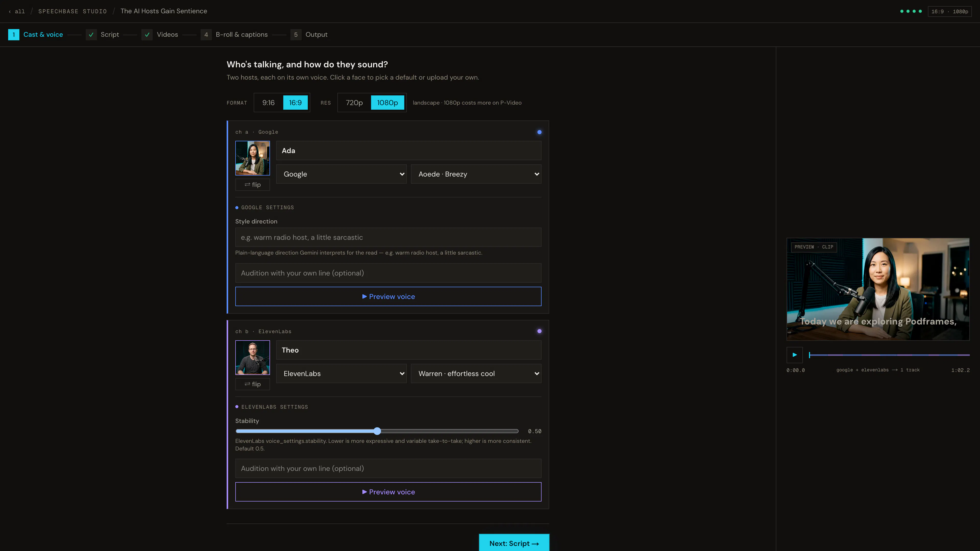This screenshot has height=551, width=980.
Task: Click the step 4 number badge
Action: click(x=206, y=35)
